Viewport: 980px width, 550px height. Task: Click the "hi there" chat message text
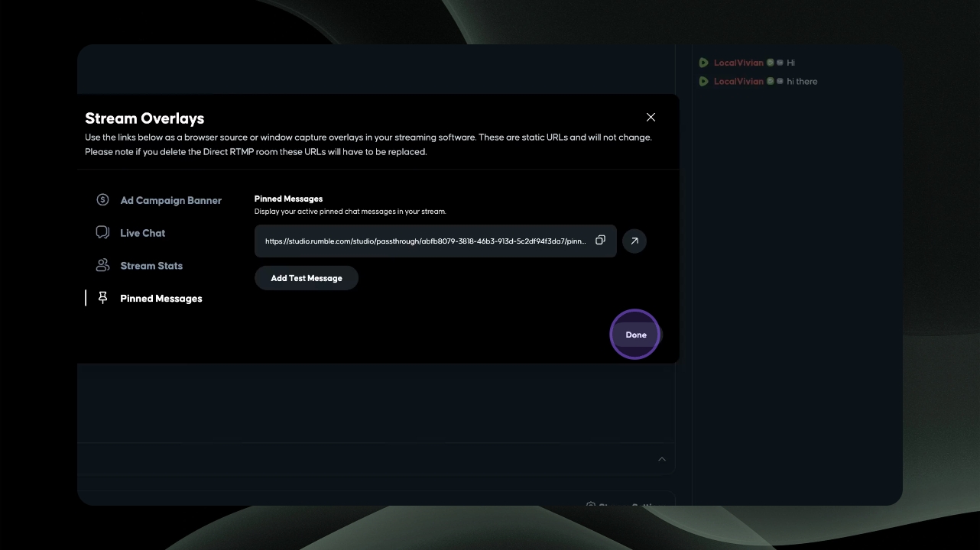pos(802,81)
